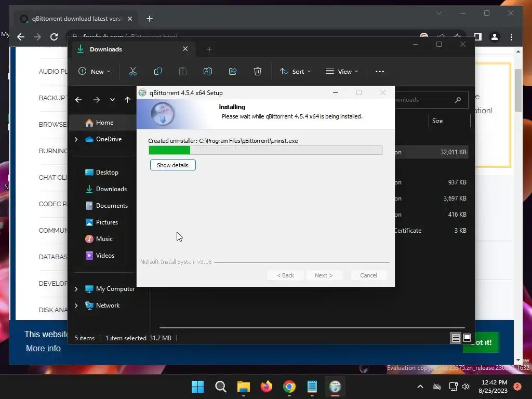Open Chrome from the taskbar
Image resolution: width=532 pixels, height=399 pixels.
[x=289, y=387]
